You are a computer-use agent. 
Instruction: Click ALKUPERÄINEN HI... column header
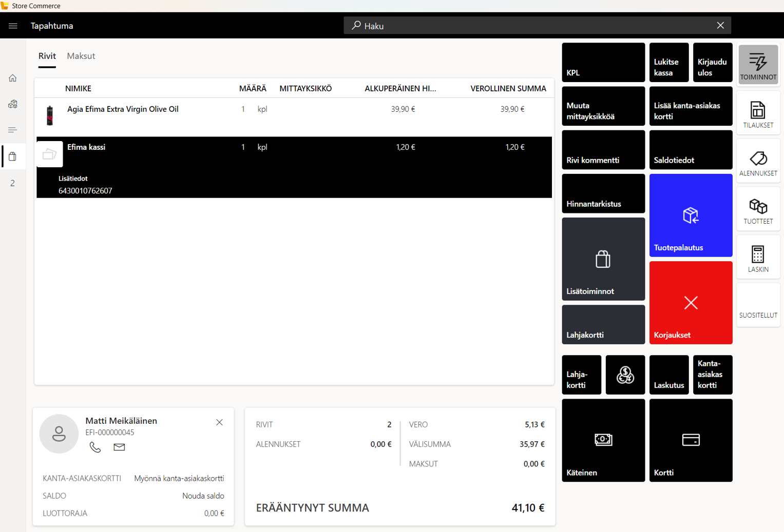[400, 88]
